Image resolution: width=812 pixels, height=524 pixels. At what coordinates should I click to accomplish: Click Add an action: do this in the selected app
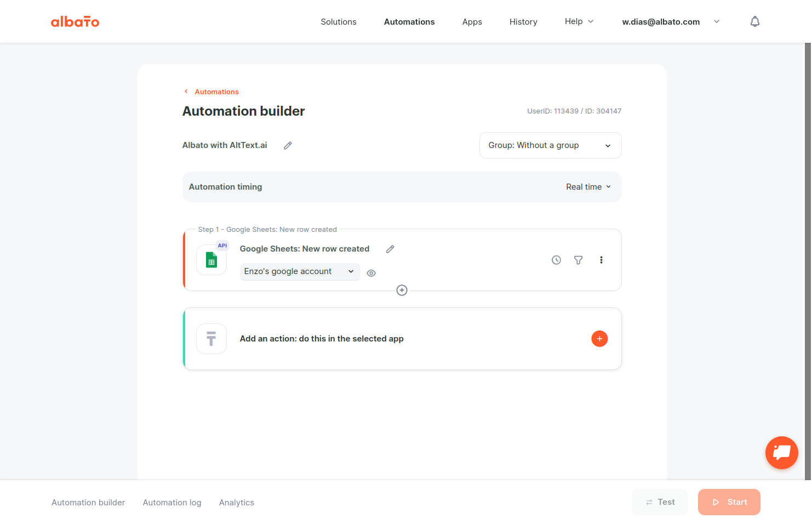pyautogui.click(x=322, y=339)
